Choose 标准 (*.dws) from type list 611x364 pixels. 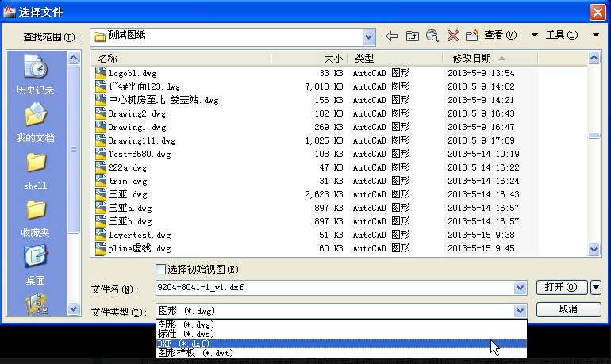[341, 334]
